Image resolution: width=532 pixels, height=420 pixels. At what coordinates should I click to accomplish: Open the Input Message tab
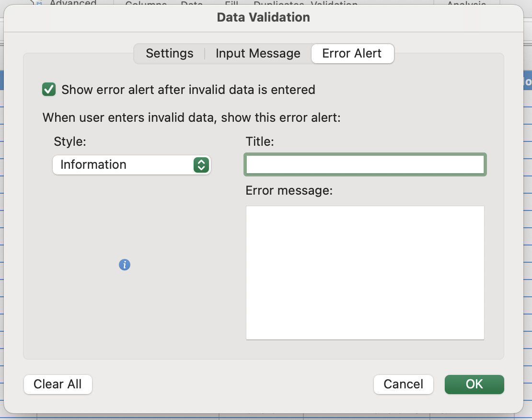(x=258, y=53)
